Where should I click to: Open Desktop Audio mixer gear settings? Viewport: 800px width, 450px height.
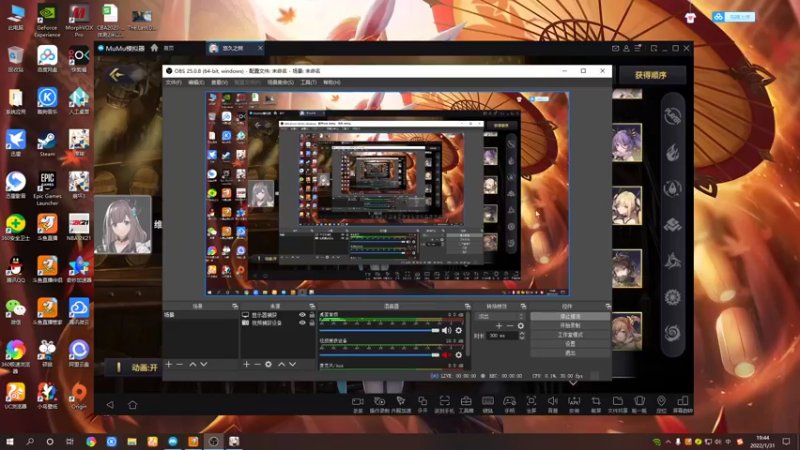coord(459,331)
